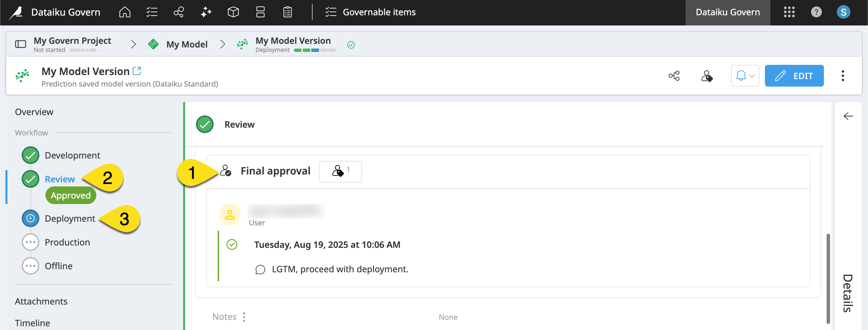
Task: Open the Notes options menu
Action: (x=244, y=317)
